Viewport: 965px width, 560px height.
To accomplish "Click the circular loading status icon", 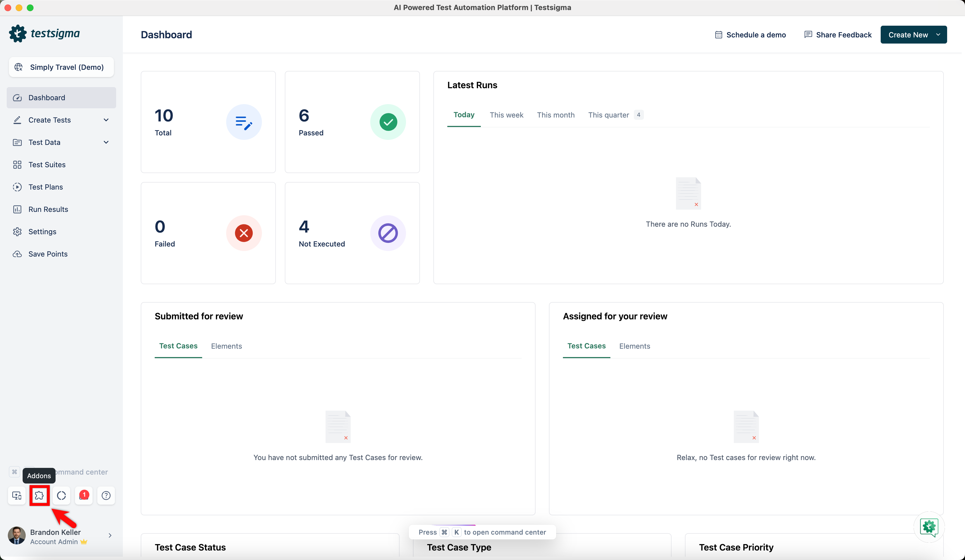I will [x=61, y=495].
